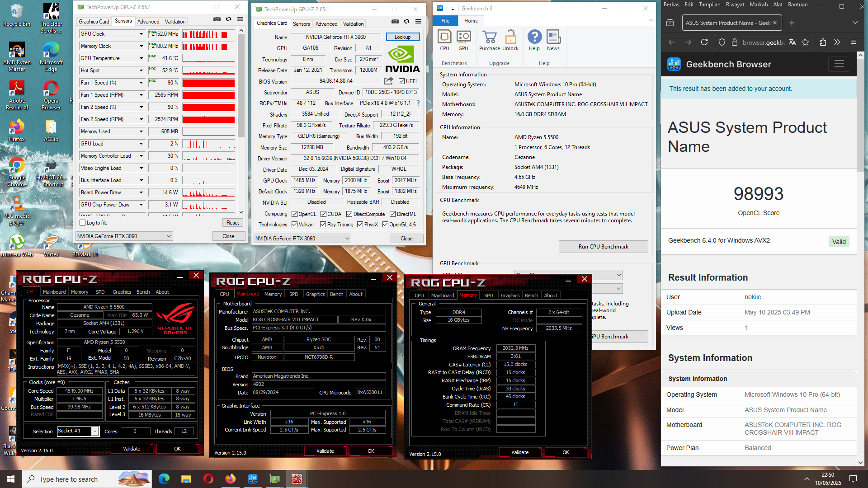868x488 pixels.
Task: Toggle UEFI checkbox in GPU-Z
Action: [x=401, y=81]
